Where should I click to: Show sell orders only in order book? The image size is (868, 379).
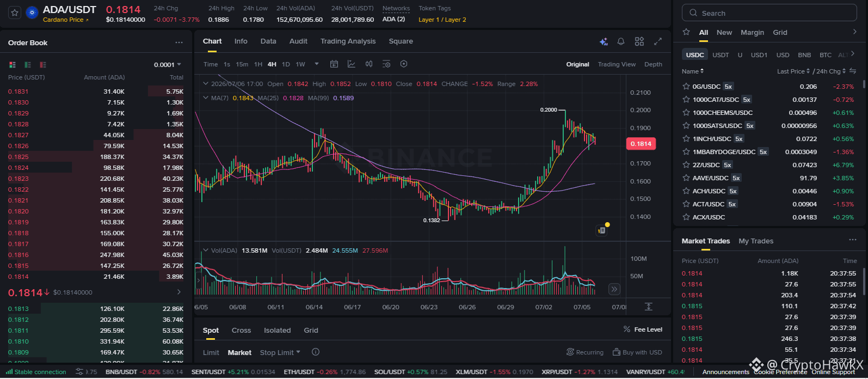click(x=43, y=65)
